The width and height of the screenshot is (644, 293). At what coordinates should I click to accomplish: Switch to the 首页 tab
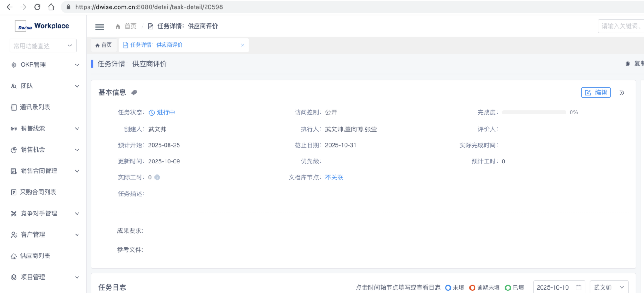coord(104,45)
